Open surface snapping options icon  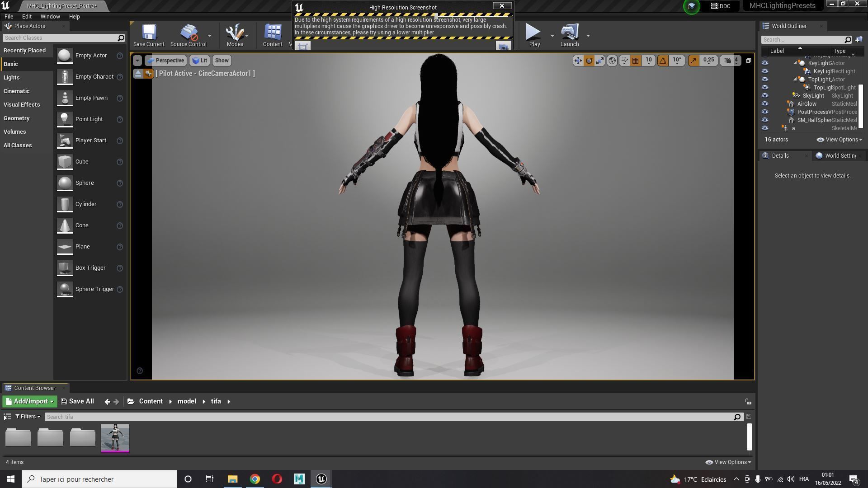click(624, 61)
